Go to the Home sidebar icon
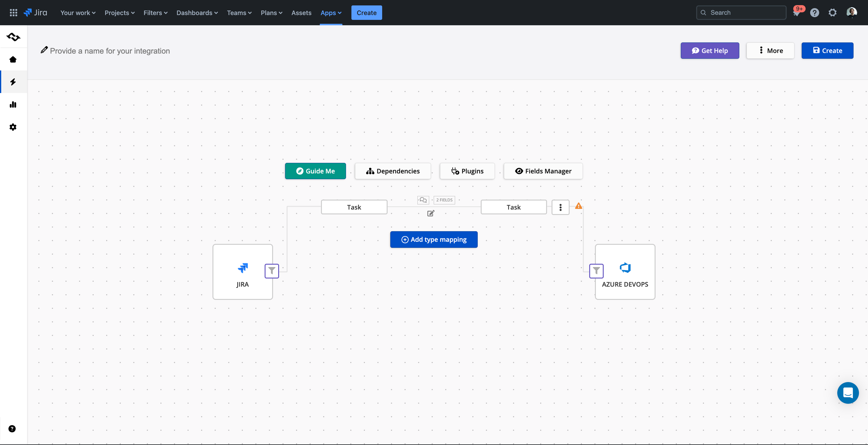Image resolution: width=868 pixels, height=445 pixels. click(13, 59)
